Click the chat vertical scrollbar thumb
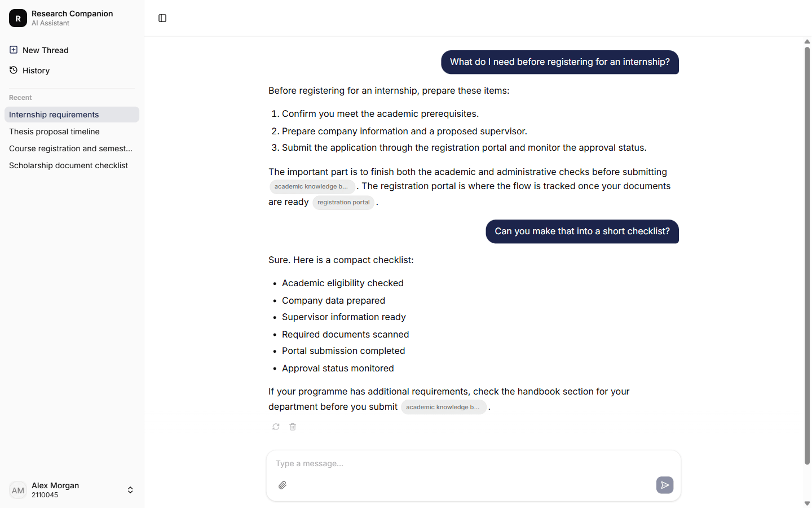 807,256
